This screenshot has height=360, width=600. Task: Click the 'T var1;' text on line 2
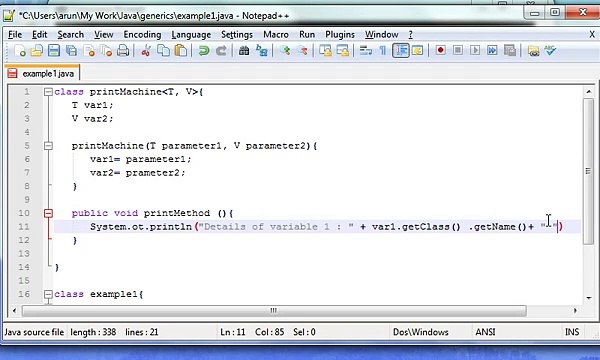(92, 105)
